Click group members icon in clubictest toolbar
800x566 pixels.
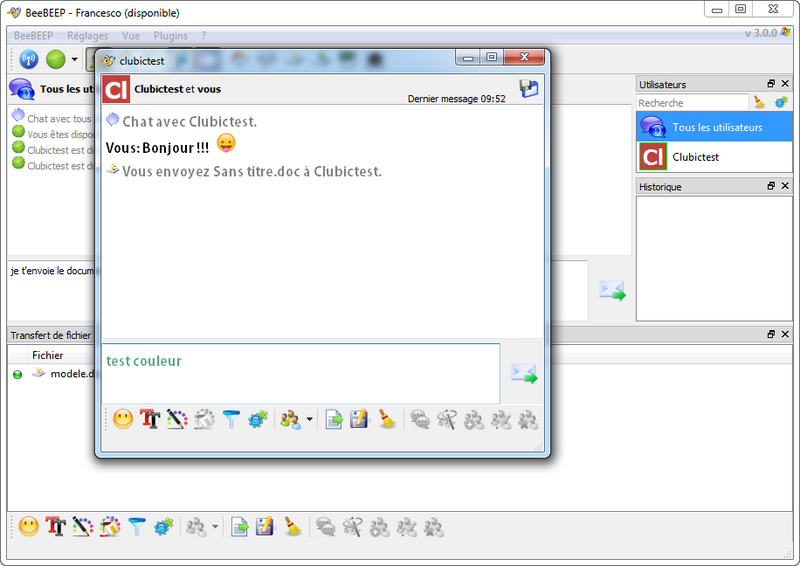pos(290,420)
